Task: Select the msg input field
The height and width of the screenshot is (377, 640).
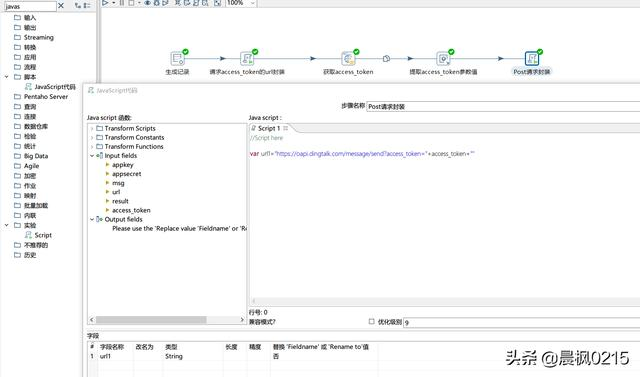Action: coord(118,183)
